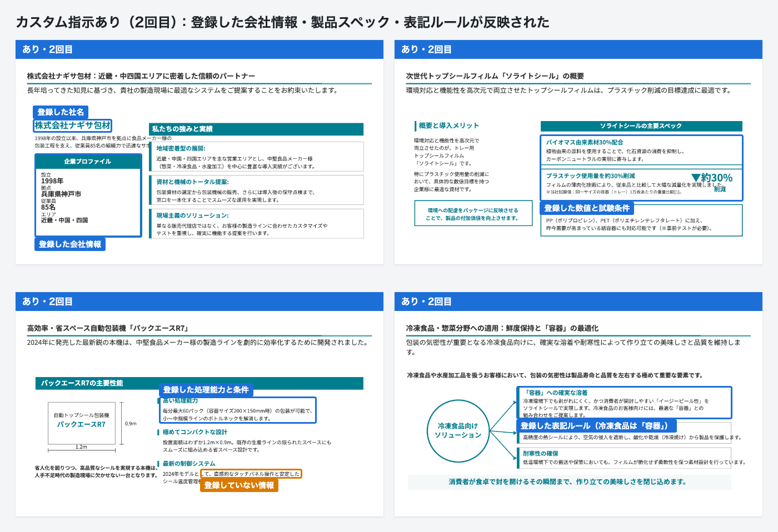Viewport: 778px width, 532px height.
Task: Select the 高い処理能力 heading
Action: pyautogui.click(x=180, y=400)
